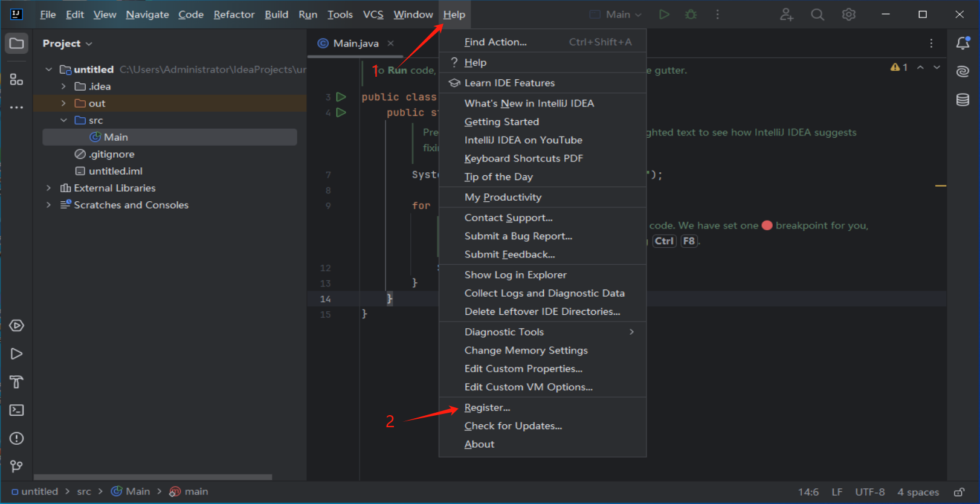Show more tool windows ellipsis icon
Viewport: 980px width, 504px height.
[x=16, y=108]
